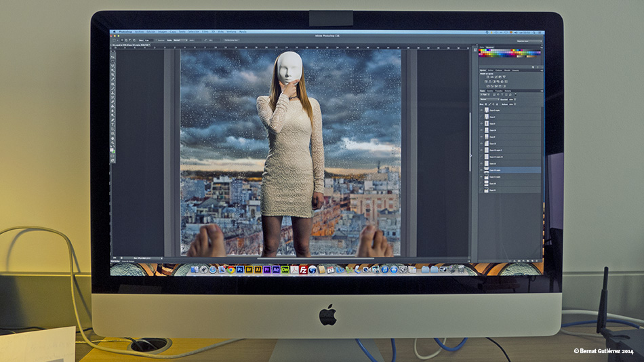
Task: Open the Estilo dropdown in options bar
Action: [x=180, y=40]
